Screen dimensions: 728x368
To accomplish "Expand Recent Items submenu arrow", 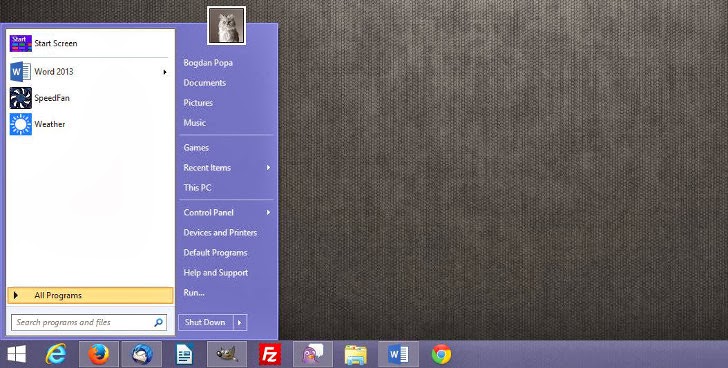I will coord(268,168).
